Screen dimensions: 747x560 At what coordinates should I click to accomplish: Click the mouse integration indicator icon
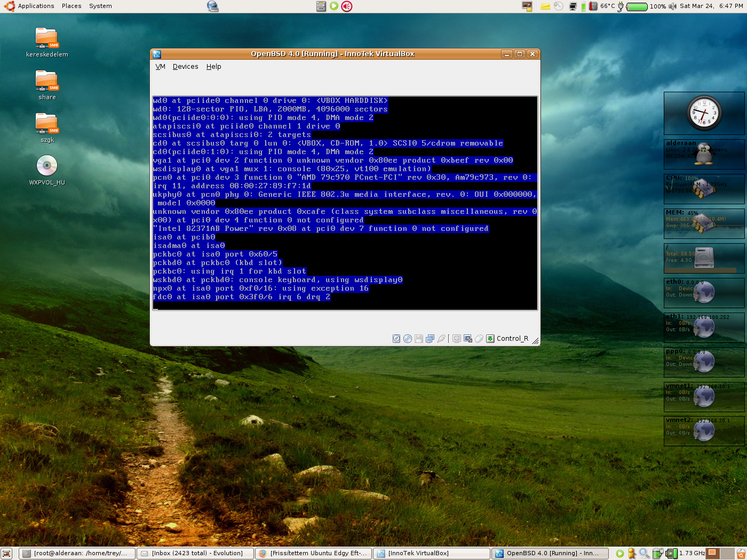pyautogui.click(x=479, y=339)
